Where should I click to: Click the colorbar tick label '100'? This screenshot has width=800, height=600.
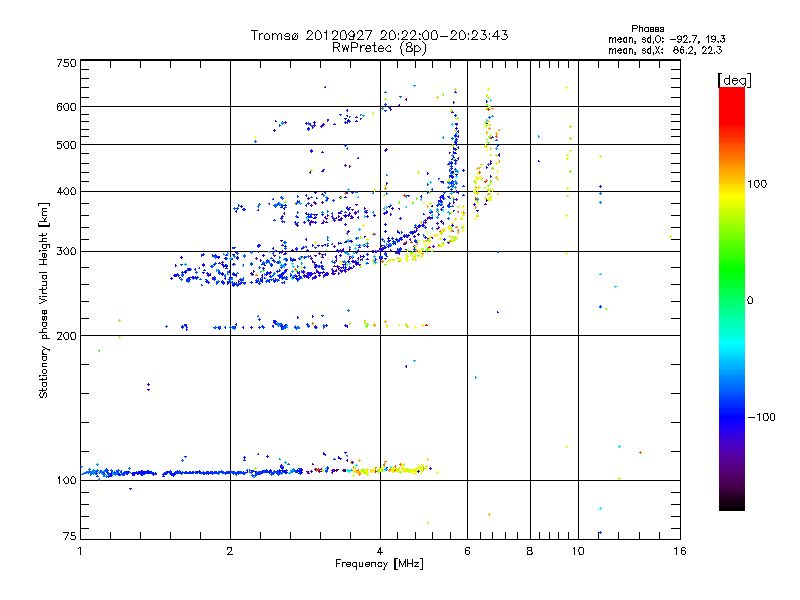pos(757,184)
